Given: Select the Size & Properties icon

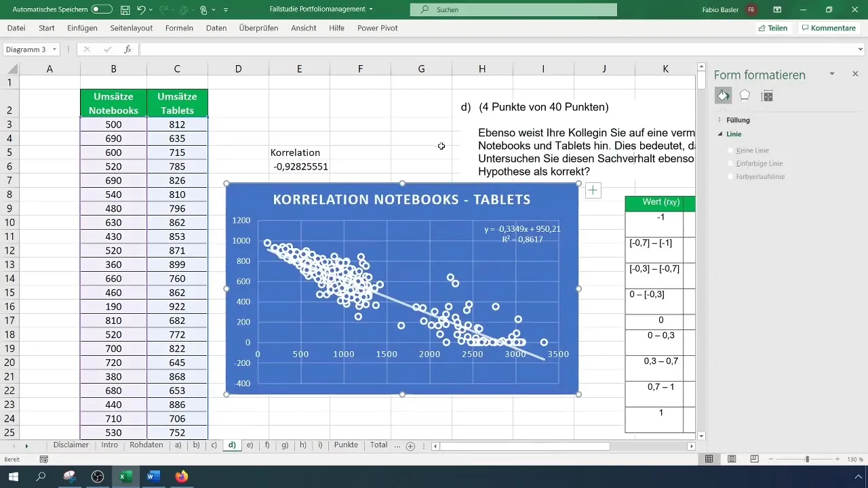Looking at the screenshot, I should coord(768,96).
